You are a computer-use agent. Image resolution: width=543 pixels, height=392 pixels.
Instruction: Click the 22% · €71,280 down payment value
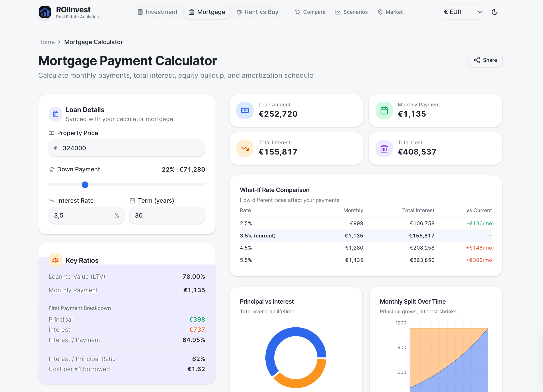183,169
